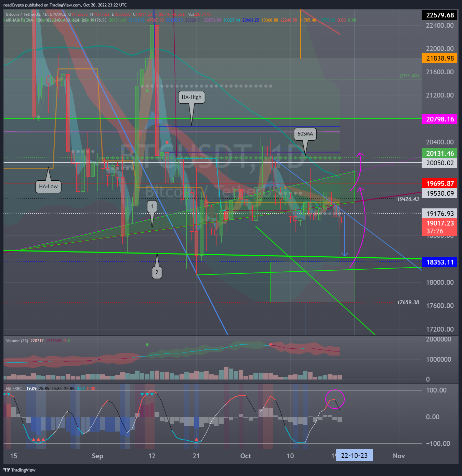Click the TradingView logo at bottom
The image size is (462, 476).
[19, 470]
